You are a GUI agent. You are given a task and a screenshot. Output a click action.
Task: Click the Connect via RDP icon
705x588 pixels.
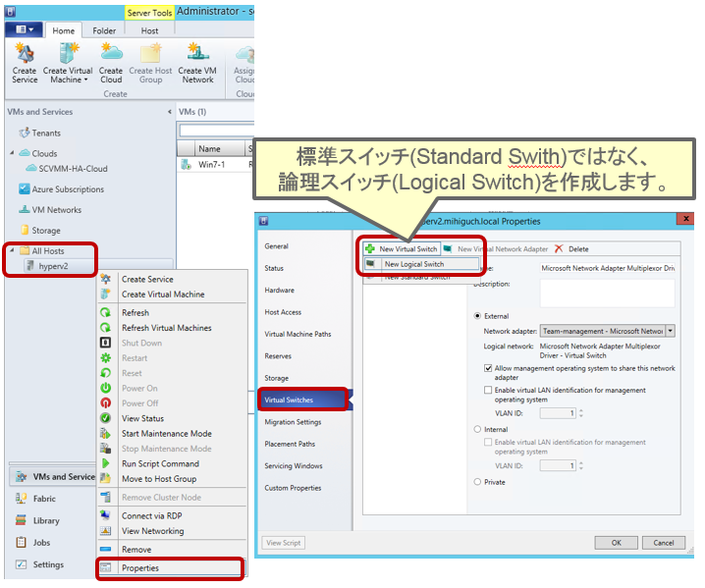point(106,515)
